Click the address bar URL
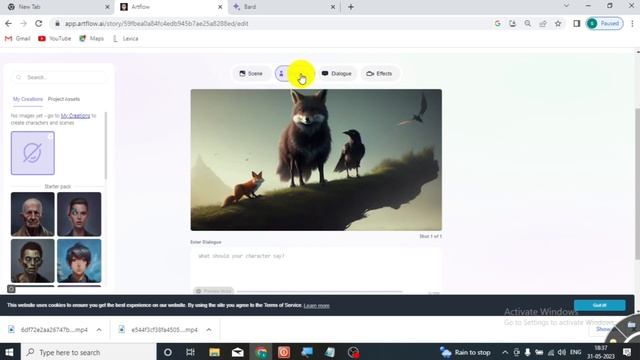The width and height of the screenshot is (640, 360). coord(156,24)
